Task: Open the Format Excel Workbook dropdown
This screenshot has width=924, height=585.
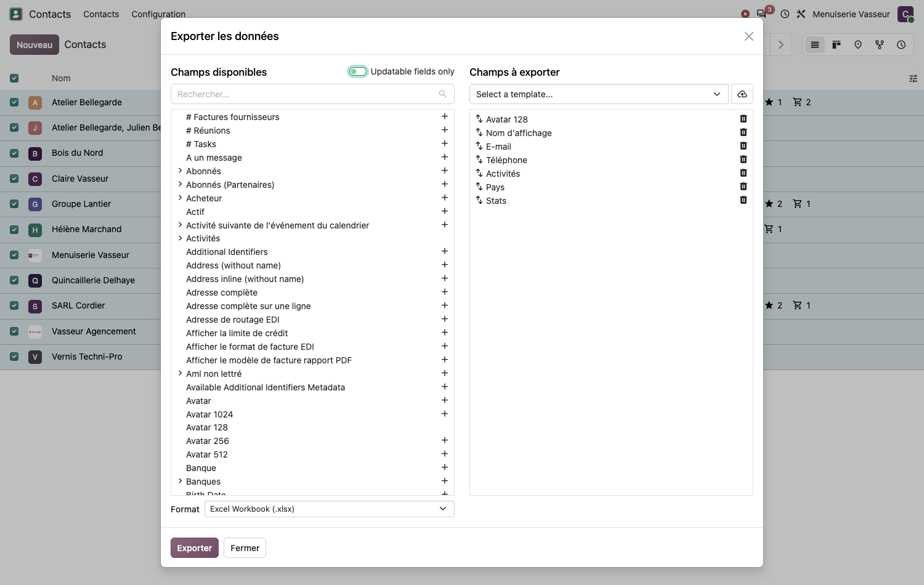Action: pyautogui.click(x=329, y=509)
